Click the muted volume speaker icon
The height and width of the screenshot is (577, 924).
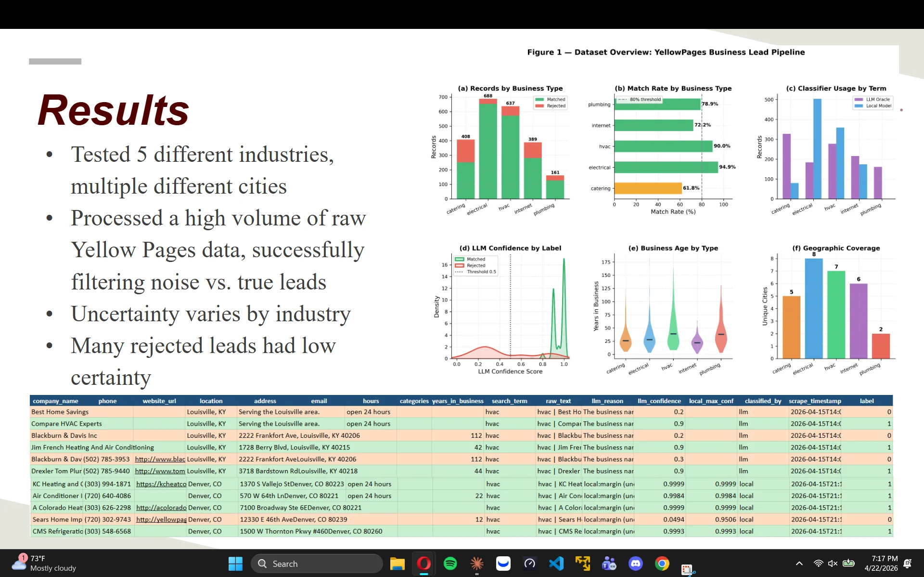pyautogui.click(x=833, y=564)
